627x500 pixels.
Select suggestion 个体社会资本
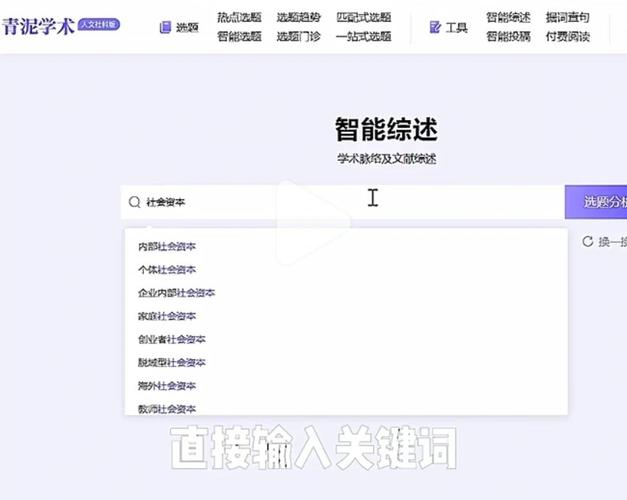[167, 270]
